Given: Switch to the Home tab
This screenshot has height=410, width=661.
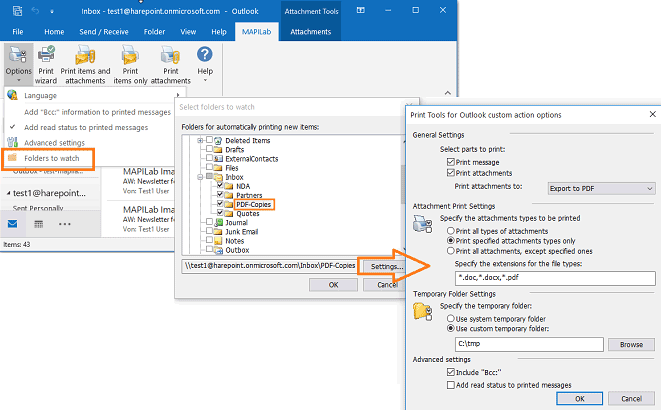Looking at the screenshot, I should click(x=54, y=32).
